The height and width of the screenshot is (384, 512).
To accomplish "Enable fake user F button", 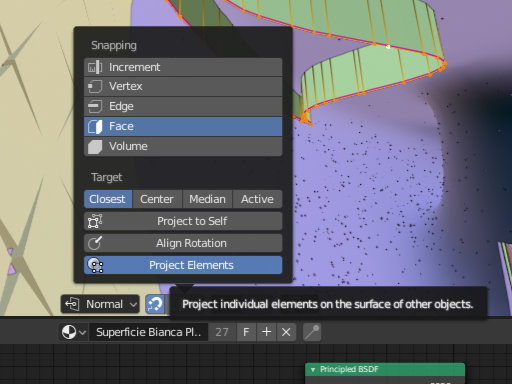I will click(x=246, y=332).
